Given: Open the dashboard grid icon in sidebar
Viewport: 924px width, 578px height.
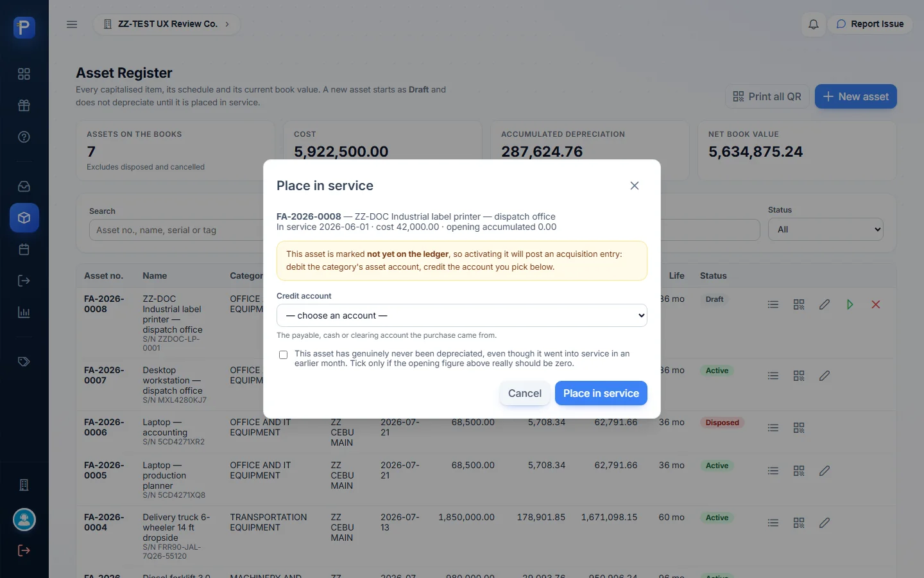Looking at the screenshot, I should tap(24, 74).
